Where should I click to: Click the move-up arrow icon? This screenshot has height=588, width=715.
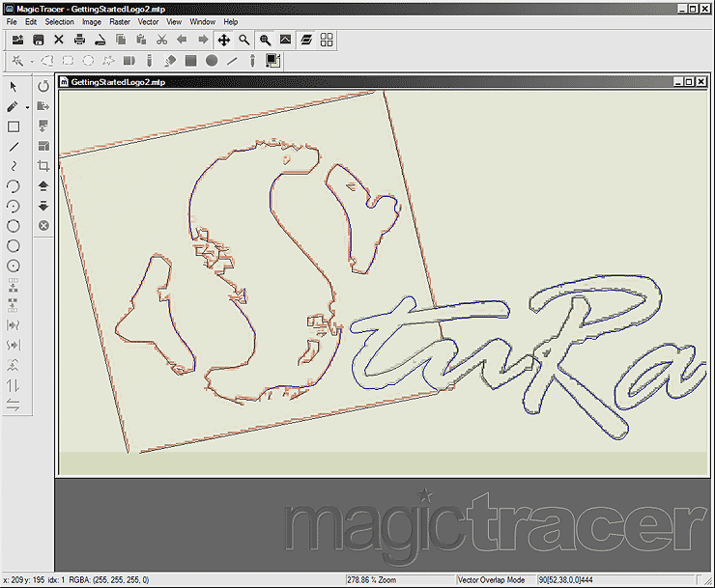tap(43, 186)
